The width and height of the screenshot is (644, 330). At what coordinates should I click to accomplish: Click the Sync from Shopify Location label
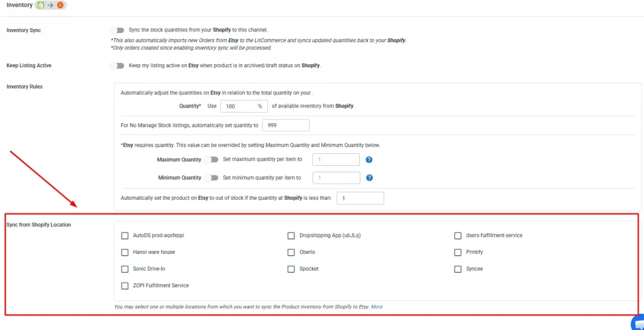(x=38, y=225)
